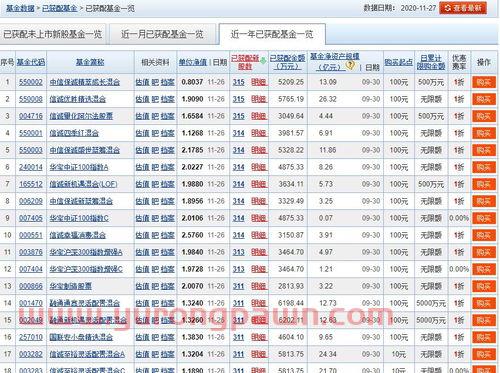Click 311 stock count in row 000866
500x373 pixels.
coord(238,286)
